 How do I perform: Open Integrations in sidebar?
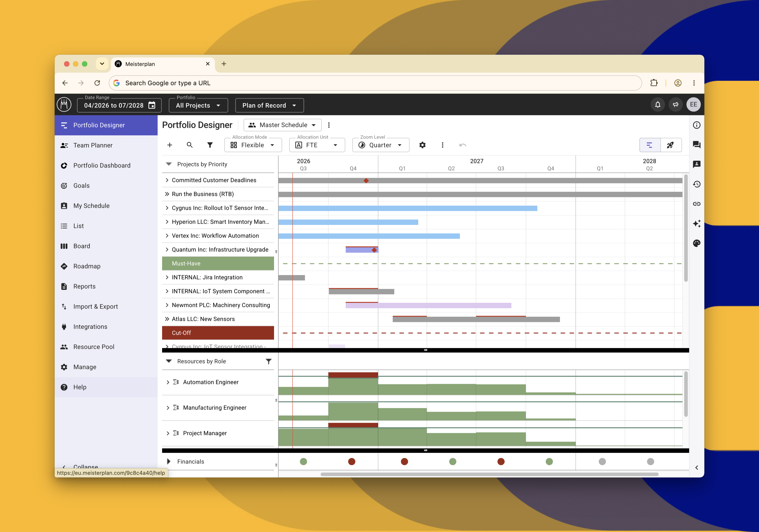106,327
